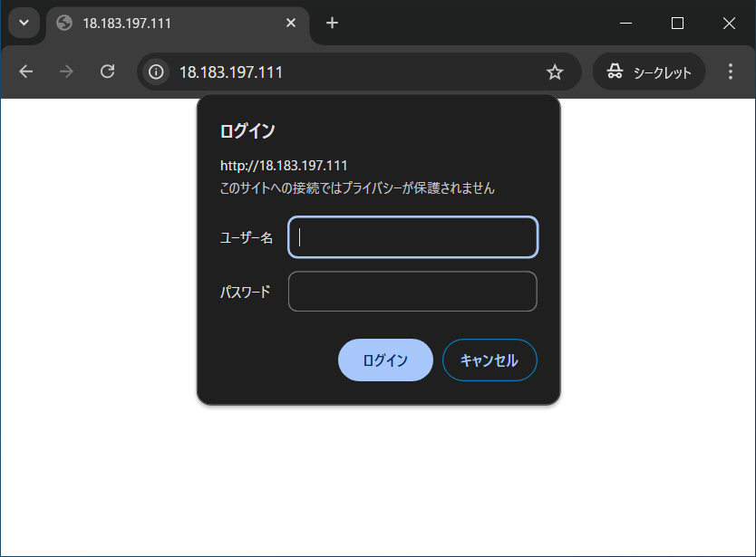Viewport: 756px width, 557px height.
Task: Go back with the back arrow
Action: [26, 72]
